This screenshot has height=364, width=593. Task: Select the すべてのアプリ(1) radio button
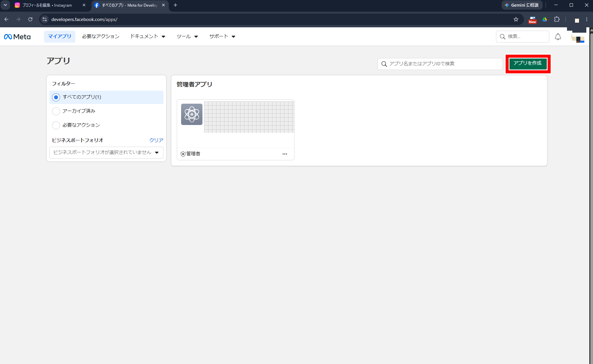tap(56, 97)
